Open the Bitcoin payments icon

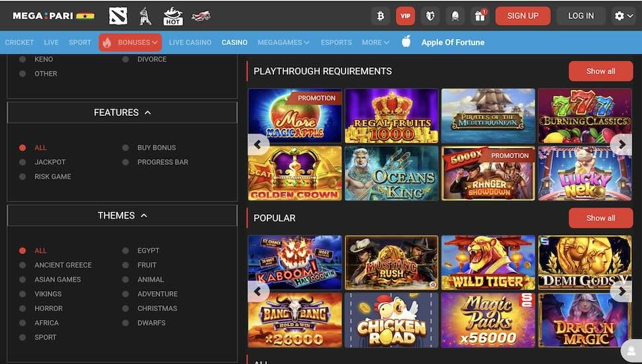(381, 16)
